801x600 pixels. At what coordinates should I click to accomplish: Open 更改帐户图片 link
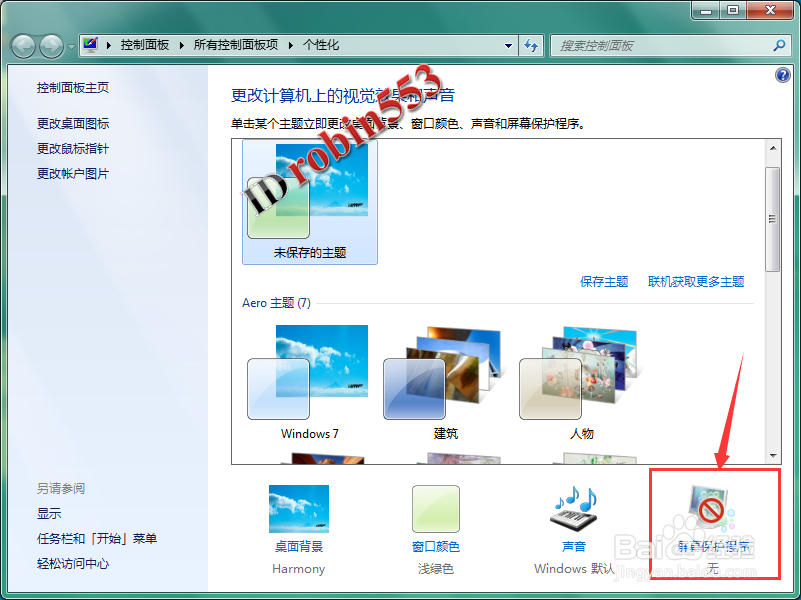[73, 174]
